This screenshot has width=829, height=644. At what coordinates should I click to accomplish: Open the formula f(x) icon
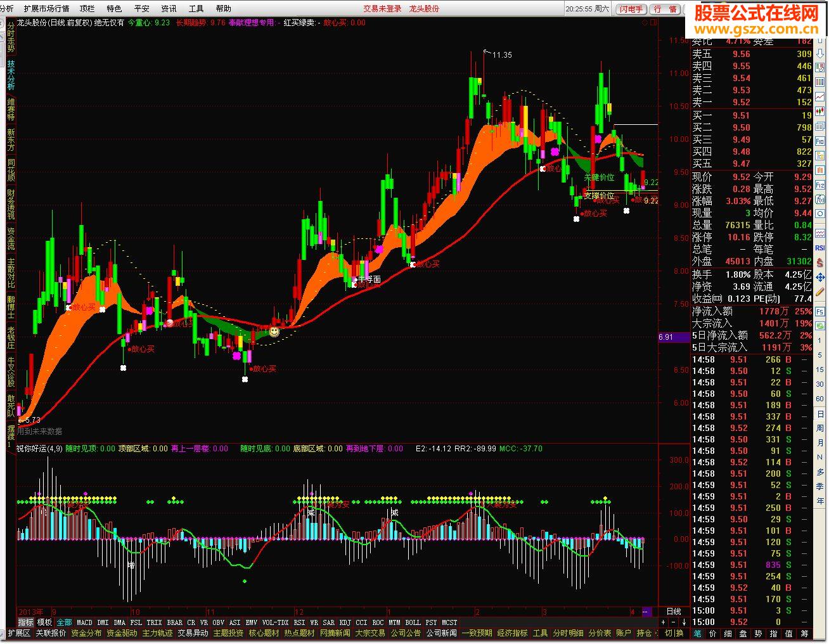click(820, 199)
